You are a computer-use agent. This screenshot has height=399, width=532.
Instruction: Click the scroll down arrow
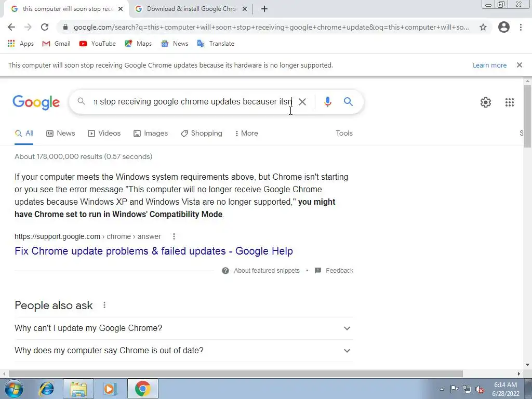(x=527, y=365)
